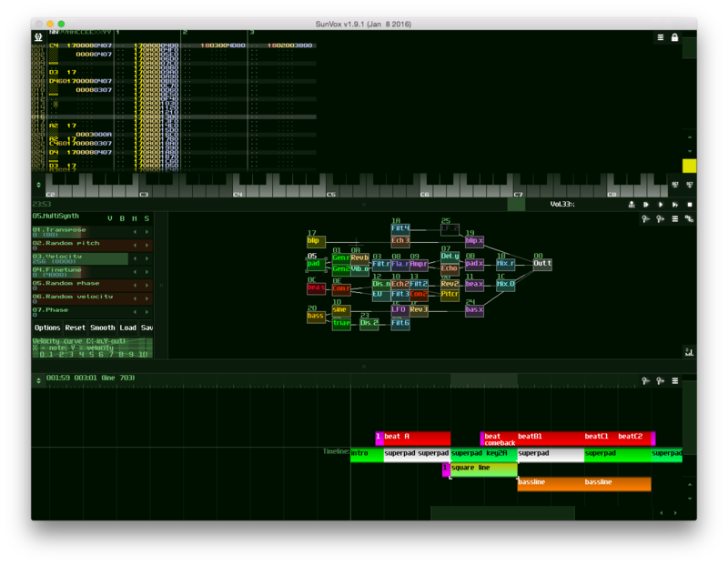Decrease Finetune with its left arrow

coord(135,272)
